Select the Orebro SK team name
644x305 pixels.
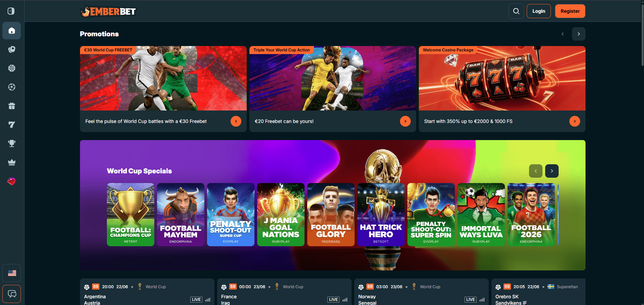[x=507, y=297]
